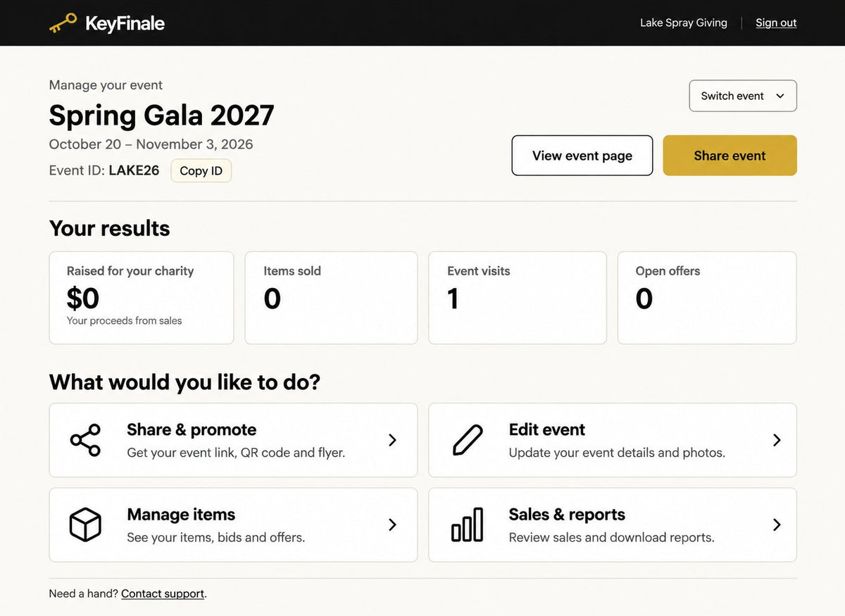
Task: Sign out of the account
Action: pos(776,23)
